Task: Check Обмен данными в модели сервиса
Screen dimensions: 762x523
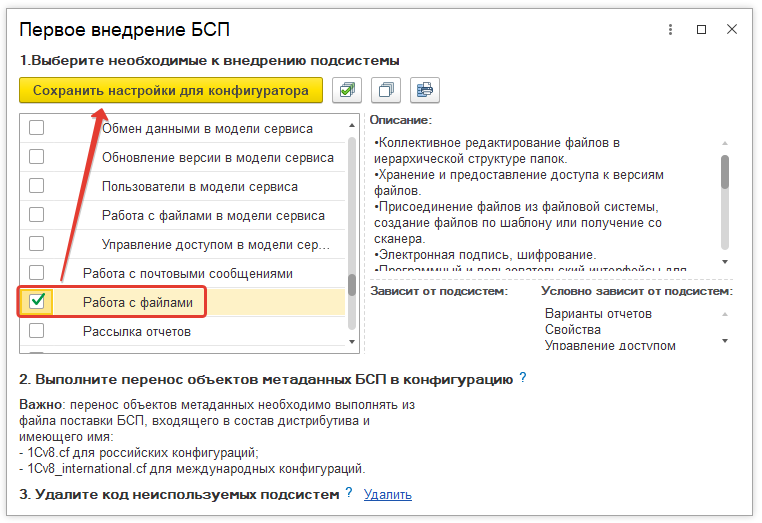Action: click(x=37, y=128)
